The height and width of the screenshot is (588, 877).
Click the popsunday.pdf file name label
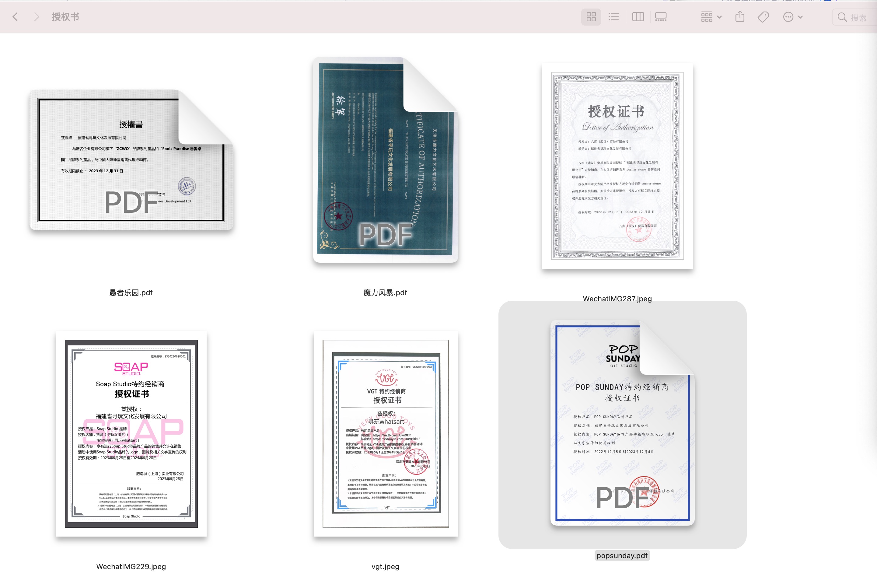622,555
